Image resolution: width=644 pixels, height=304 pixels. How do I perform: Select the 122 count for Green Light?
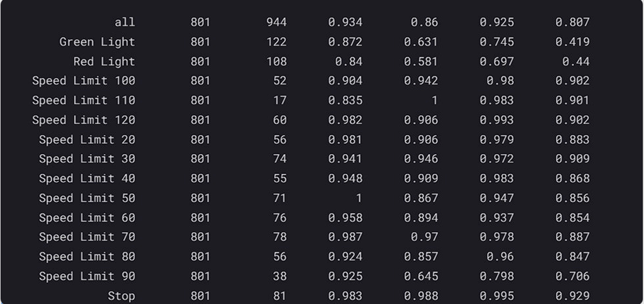coord(276,42)
